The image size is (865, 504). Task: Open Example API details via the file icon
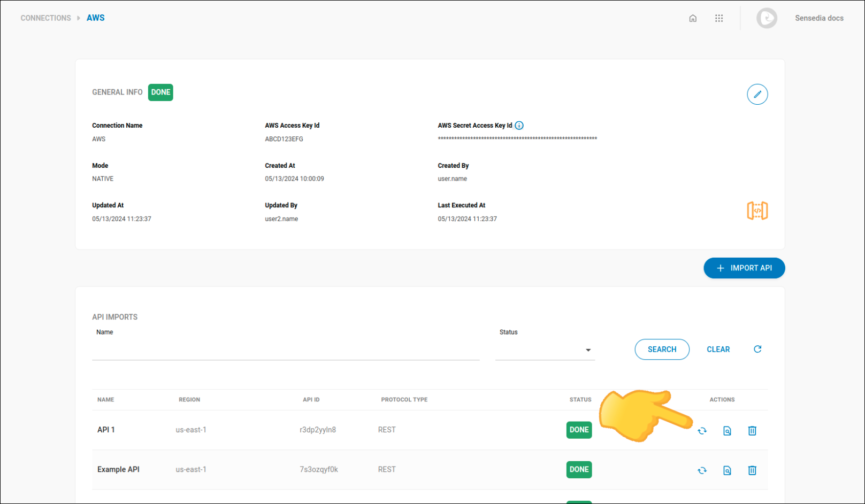(x=727, y=470)
